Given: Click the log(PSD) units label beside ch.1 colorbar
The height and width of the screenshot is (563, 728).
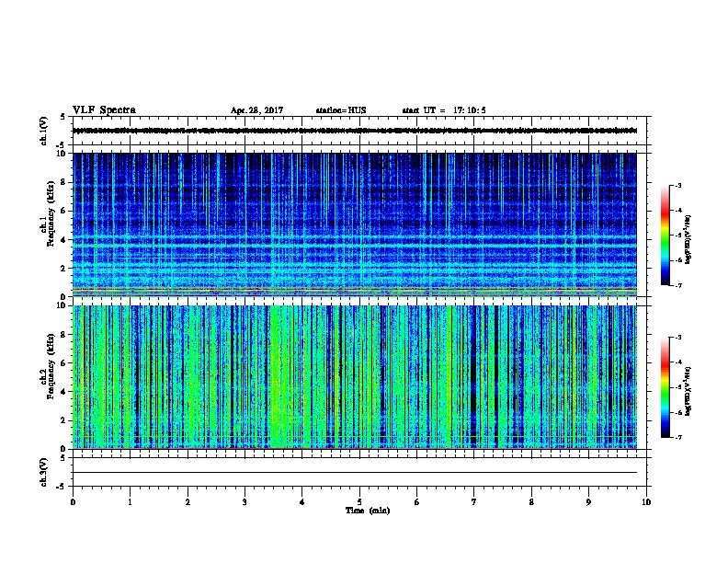Looking at the screenshot, I should click(688, 240).
